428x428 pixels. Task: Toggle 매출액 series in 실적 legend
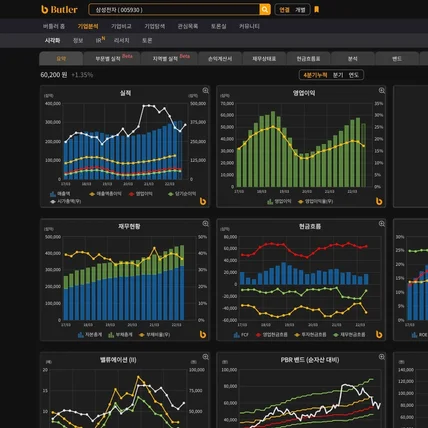[x=60, y=194]
